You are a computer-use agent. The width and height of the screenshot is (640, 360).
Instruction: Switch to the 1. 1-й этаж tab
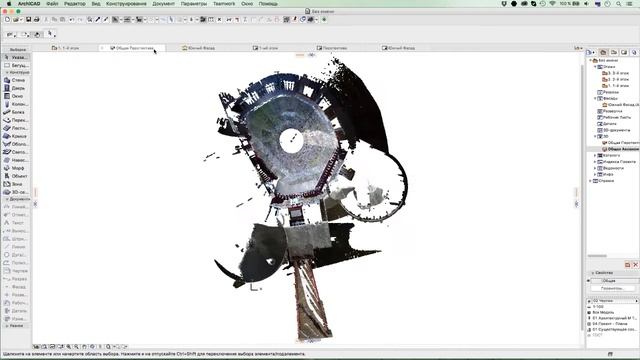pyautogui.click(x=65, y=48)
